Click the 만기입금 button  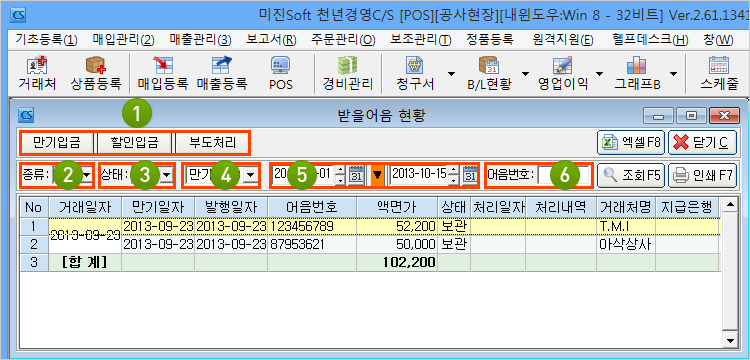pos(56,142)
